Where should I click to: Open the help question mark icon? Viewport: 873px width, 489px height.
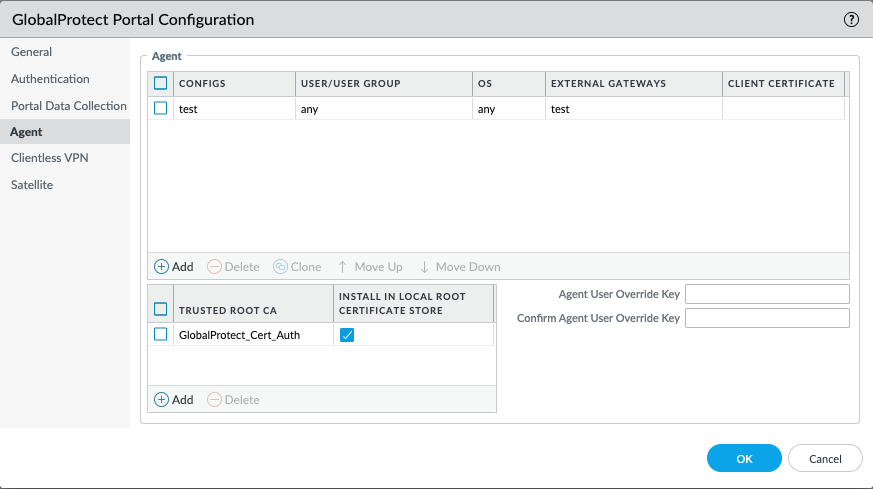point(851,19)
